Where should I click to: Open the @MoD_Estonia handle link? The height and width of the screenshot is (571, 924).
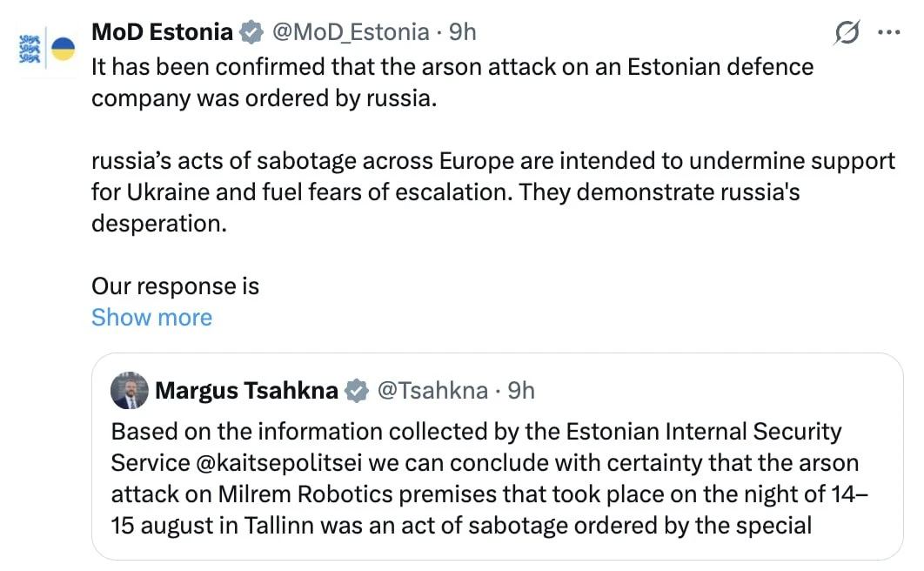(350, 32)
